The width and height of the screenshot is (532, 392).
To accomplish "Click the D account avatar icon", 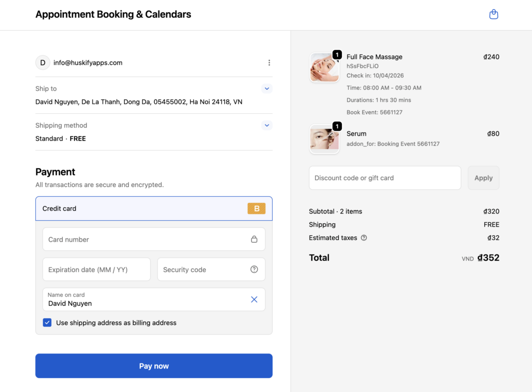I will (x=43, y=63).
